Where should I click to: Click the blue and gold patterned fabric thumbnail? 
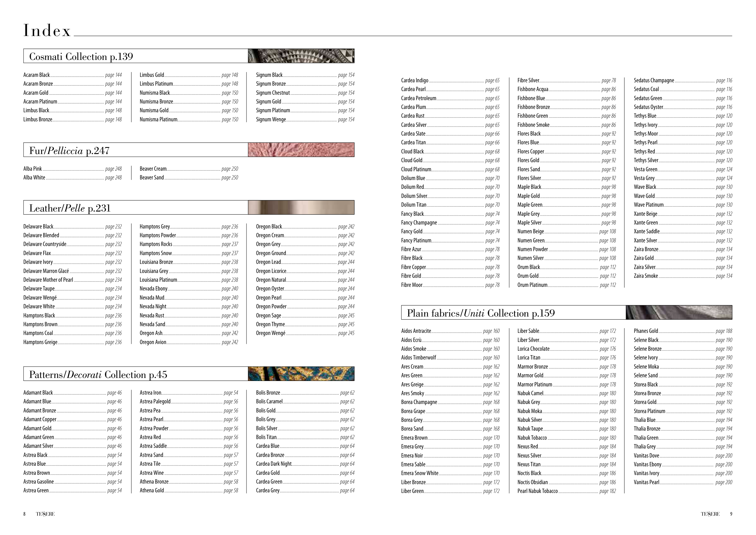pyautogui.click(x=301, y=374)
